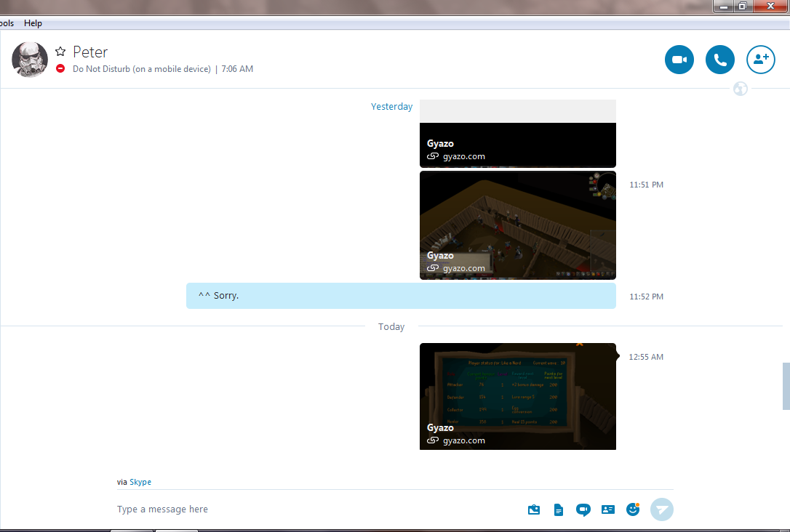Click the Do Not Disturb status text
The image size is (790, 532).
coord(142,69)
